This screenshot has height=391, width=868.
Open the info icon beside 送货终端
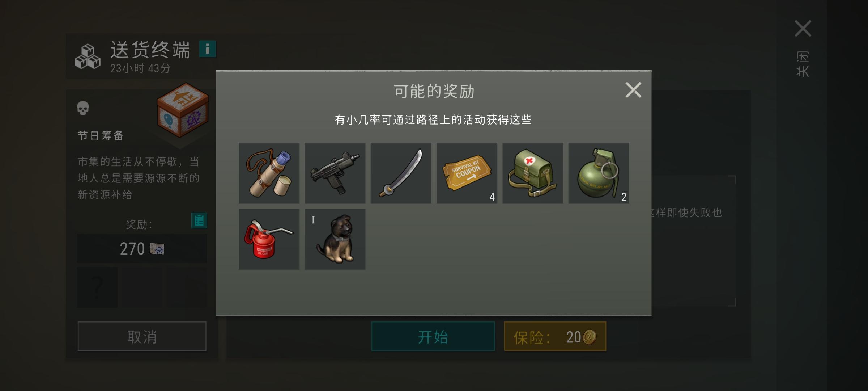pyautogui.click(x=208, y=49)
